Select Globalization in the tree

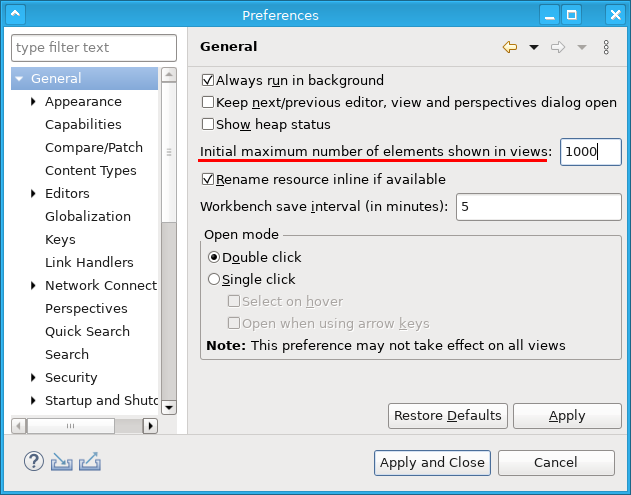coord(88,217)
